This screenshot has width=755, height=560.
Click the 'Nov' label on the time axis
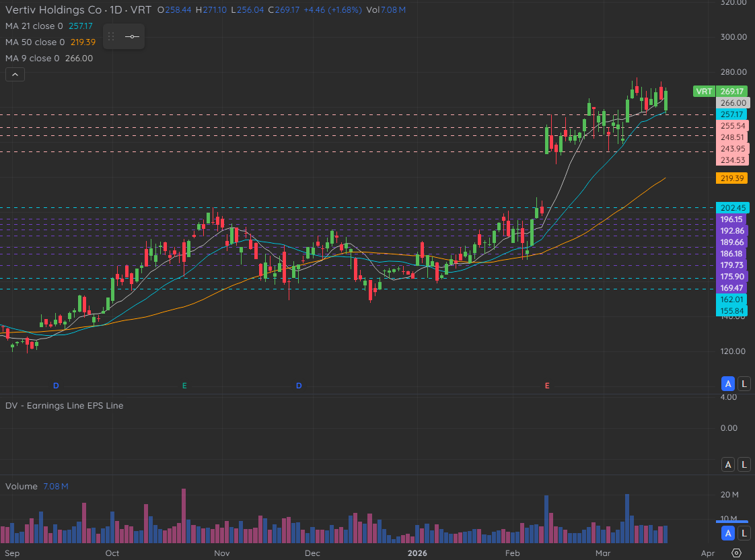[x=222, y=553]
